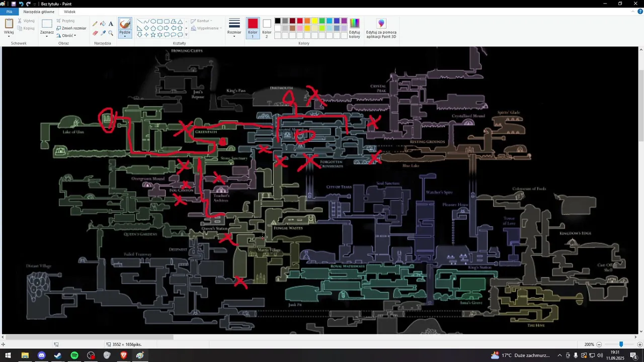Activate Kolor 2 background color

pos(267,28)
